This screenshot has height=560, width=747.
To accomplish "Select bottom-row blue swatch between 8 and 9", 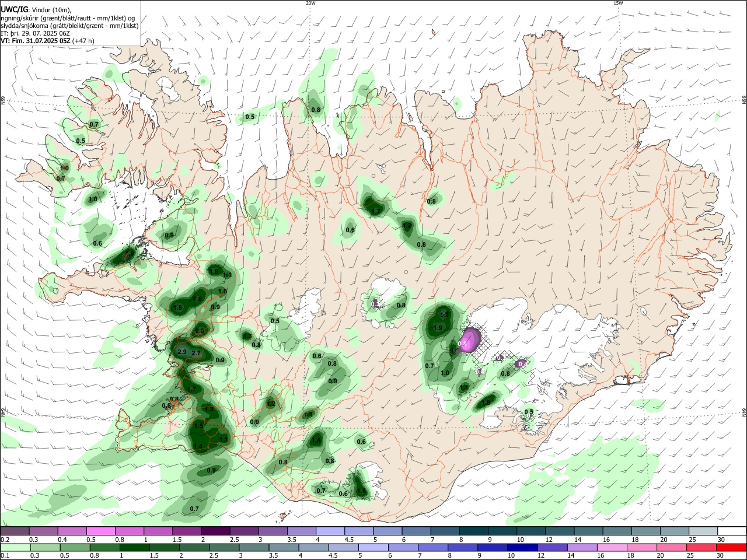I will [463, 547].
